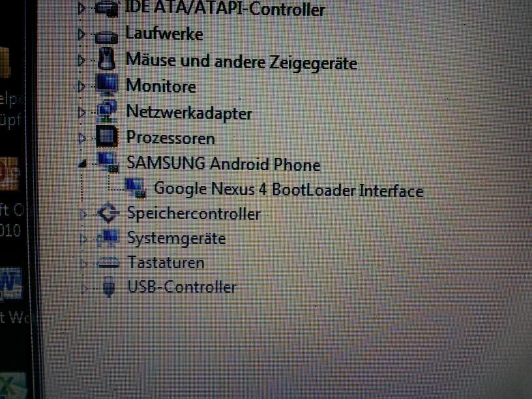
Task: Expand the Laufwerke category arrow
Action: [81, 35]
